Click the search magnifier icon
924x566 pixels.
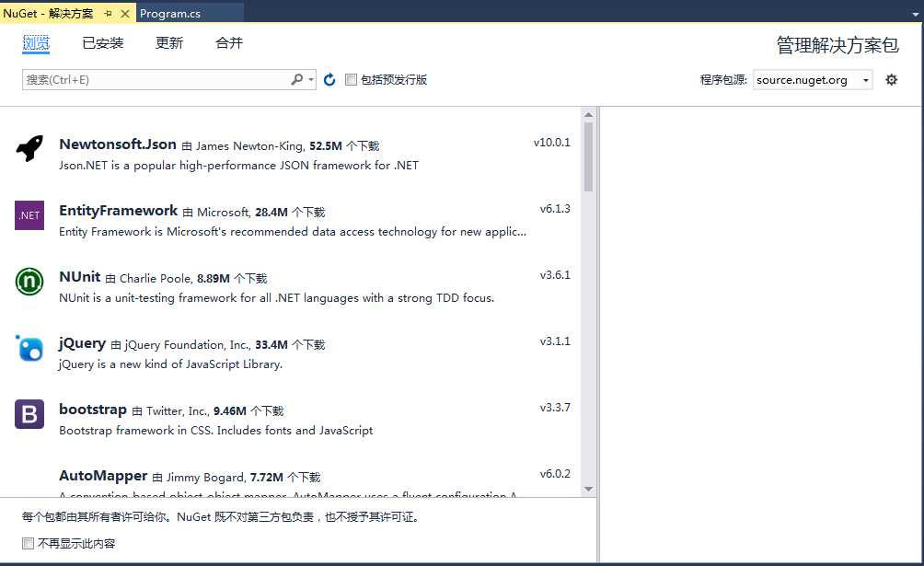[297, 79]
